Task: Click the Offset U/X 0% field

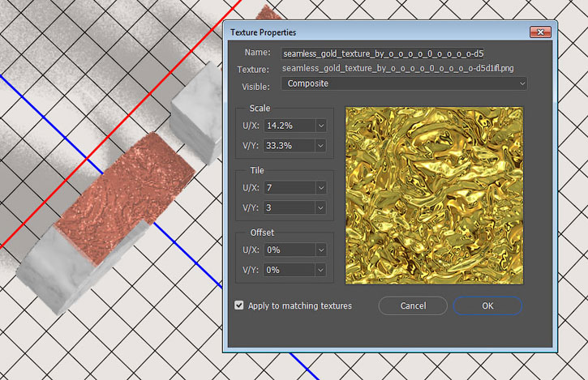Action: coord(290,250)
